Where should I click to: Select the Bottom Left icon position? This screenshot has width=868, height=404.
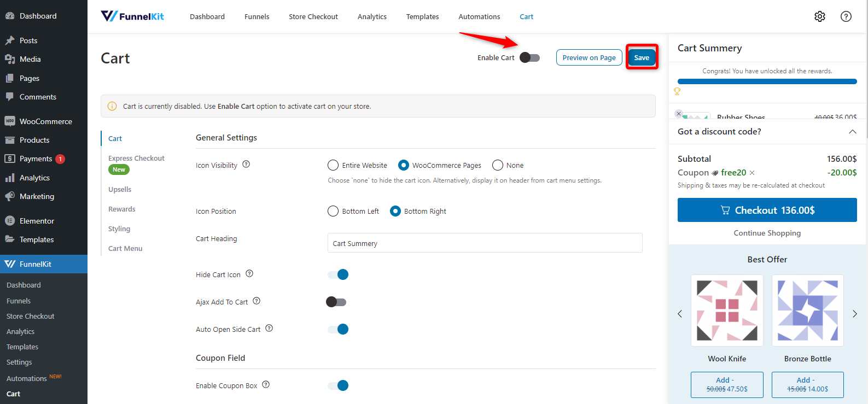pos(333,211)
